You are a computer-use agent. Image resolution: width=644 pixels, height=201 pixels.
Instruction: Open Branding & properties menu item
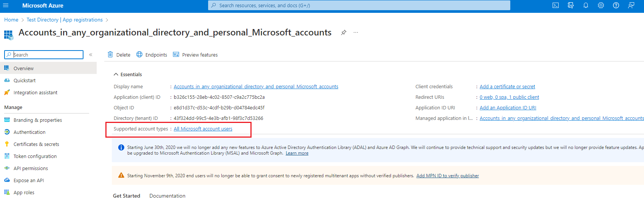pos(48,120)
